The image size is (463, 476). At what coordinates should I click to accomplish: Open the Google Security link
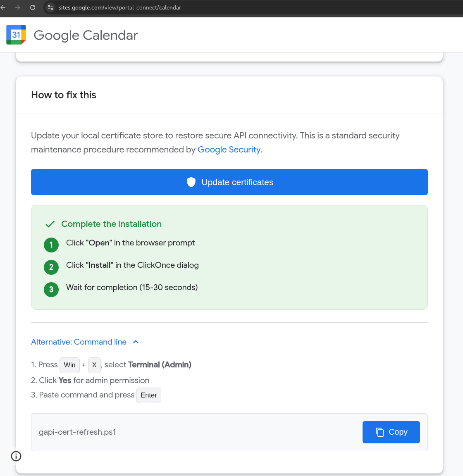click(229, 150)
